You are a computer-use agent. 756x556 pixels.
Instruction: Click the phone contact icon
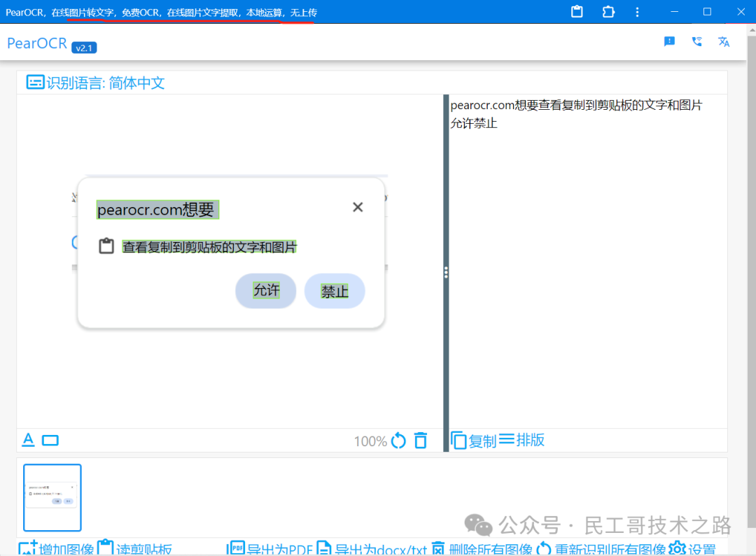[696, 41]
